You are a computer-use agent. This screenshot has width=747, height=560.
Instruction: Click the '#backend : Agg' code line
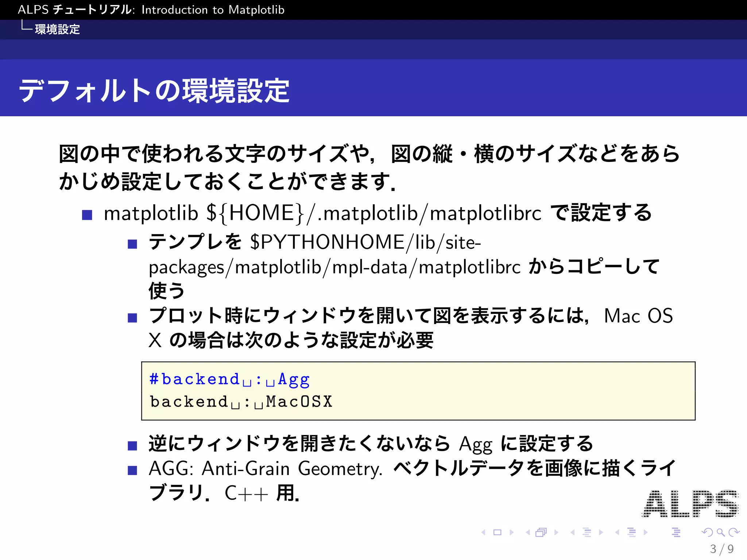[x=230, y=380]
